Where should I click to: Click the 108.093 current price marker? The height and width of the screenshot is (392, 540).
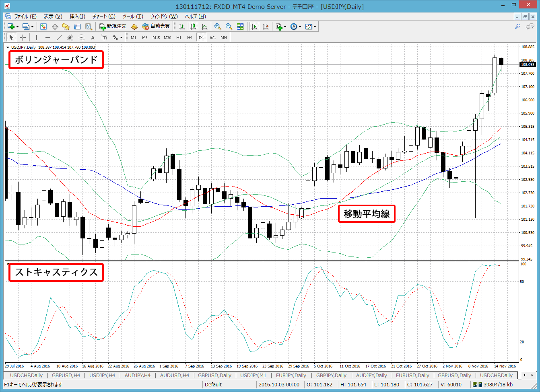[x=528, y=64]
